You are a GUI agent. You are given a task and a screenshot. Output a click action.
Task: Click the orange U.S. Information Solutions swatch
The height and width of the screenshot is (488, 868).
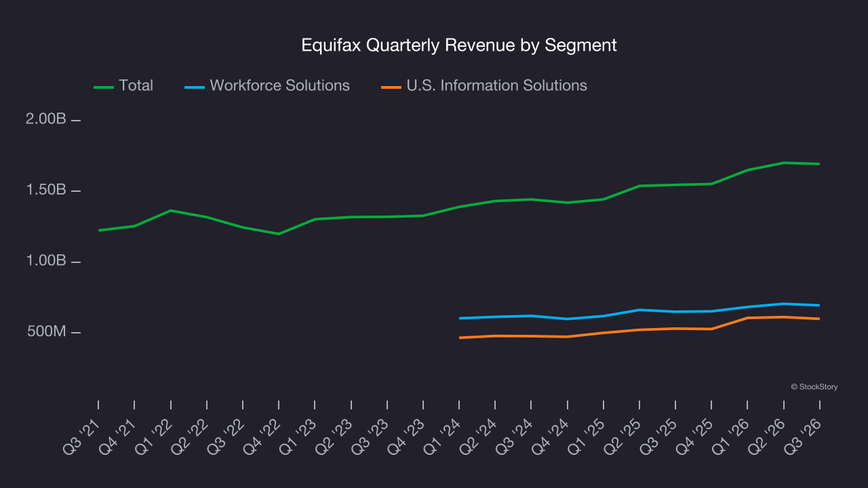click(x=391, y=87)
